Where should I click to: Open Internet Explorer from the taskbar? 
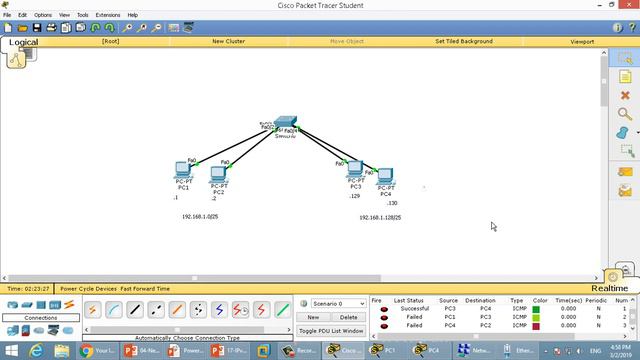tap(36, 351)
